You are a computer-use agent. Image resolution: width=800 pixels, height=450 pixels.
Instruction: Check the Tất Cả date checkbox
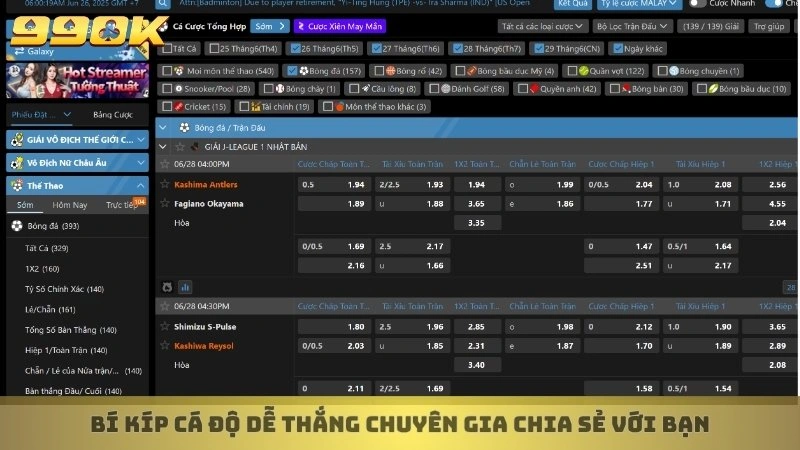coord(166,48)
